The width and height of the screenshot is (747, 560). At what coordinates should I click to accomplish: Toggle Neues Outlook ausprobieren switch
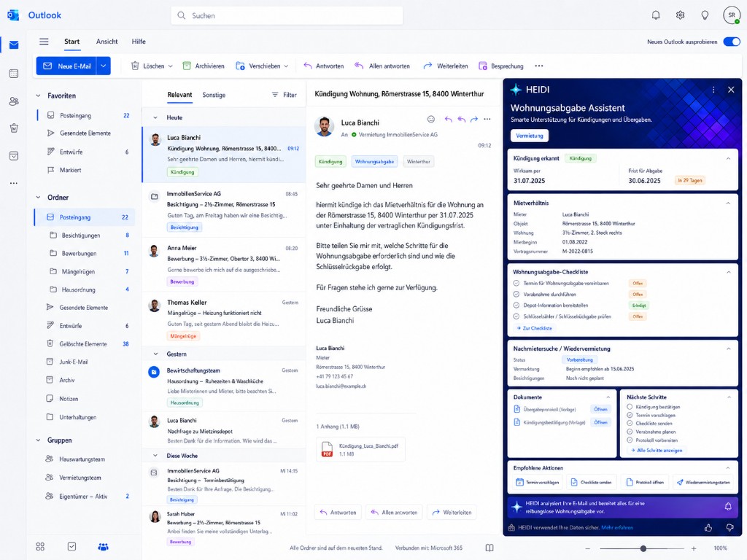click(732, 42)
